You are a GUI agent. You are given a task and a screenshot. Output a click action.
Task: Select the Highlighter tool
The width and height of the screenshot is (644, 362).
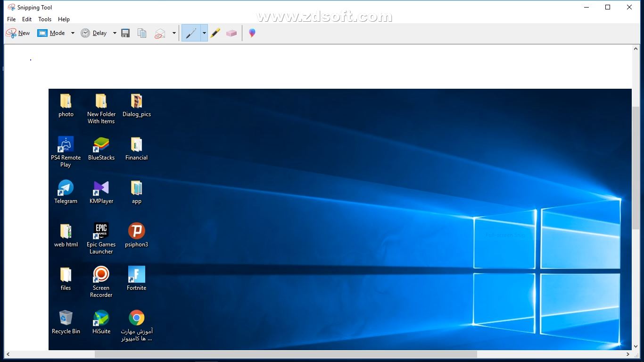[x=215, y=33]
